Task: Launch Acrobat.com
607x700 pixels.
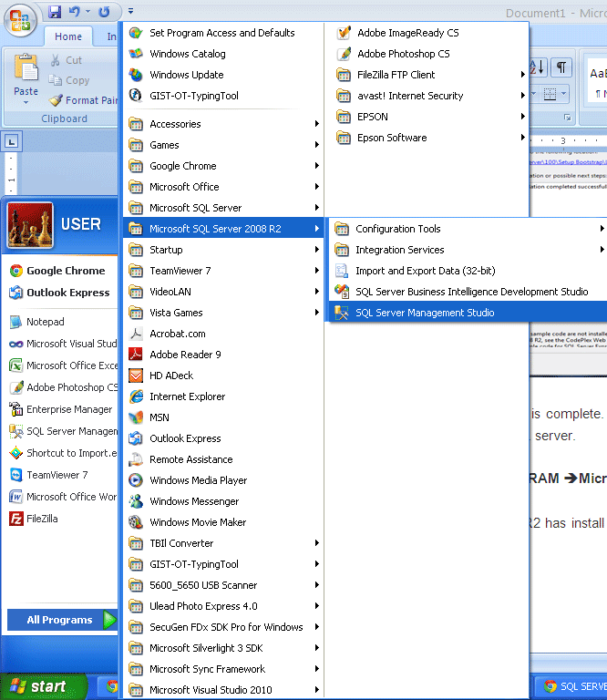Action: (x=222, y=334)
